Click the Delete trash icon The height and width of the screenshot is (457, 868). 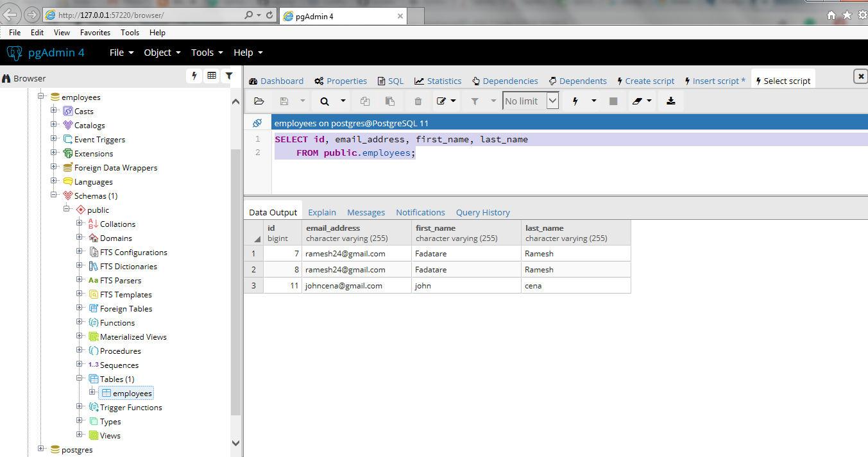click(x=418, y=101)
